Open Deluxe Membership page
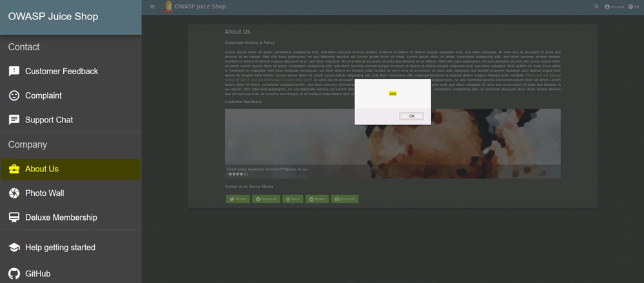Screen dimensions: 644x283 [71, 217]
